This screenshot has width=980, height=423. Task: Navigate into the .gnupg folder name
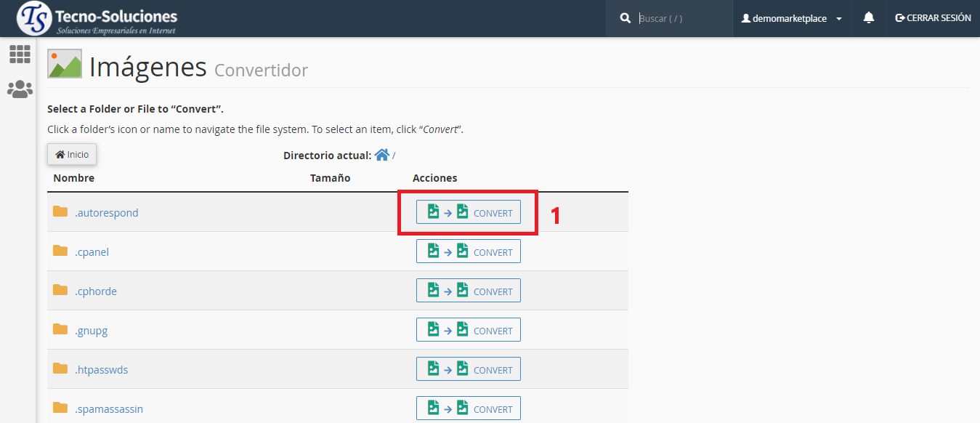[x=91, y=331]
